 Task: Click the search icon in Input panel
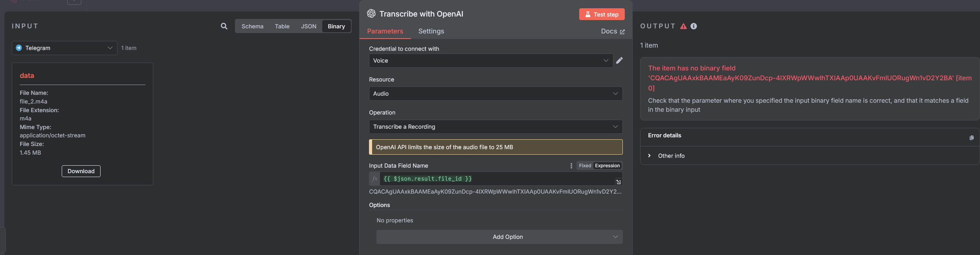point(224,26)
